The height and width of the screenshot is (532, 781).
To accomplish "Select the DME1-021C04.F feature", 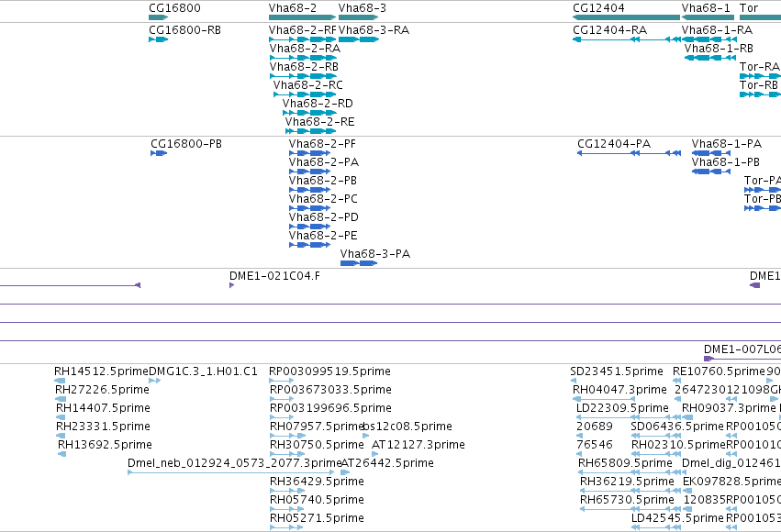I will click(x=275, y=276).
